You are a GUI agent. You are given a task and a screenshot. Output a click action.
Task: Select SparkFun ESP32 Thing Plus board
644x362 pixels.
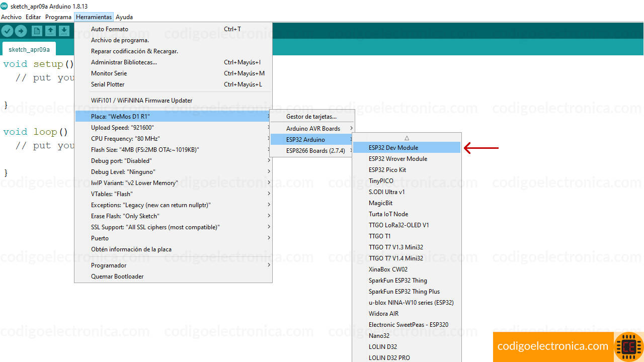(x=407, y=292)
